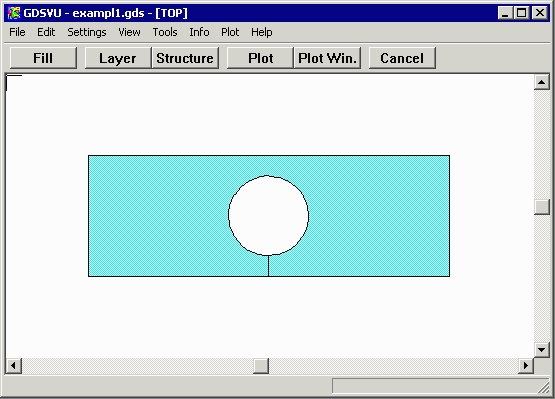
Task: Click the Fill button
Action: (x=43, y=58)
